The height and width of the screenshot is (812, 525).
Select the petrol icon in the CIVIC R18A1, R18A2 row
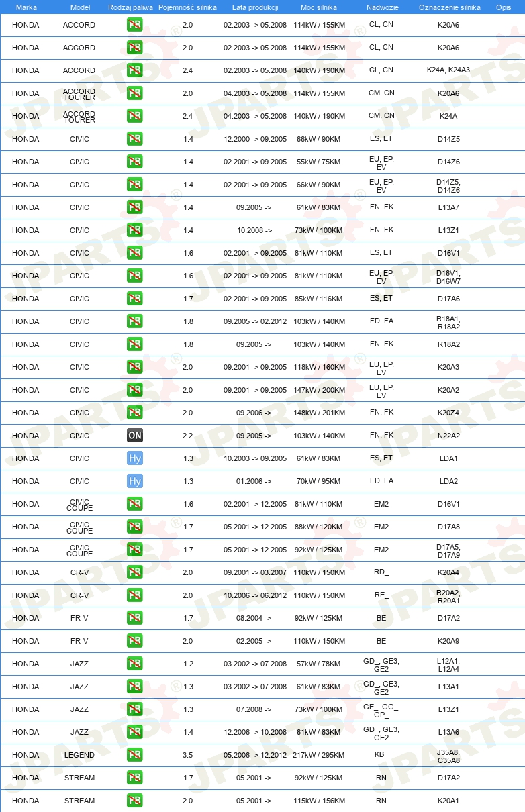click(135, 321)
